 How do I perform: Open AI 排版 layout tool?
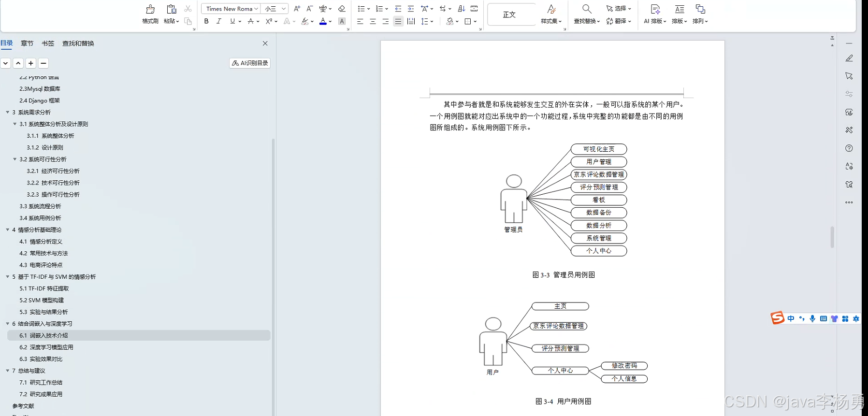655,14
